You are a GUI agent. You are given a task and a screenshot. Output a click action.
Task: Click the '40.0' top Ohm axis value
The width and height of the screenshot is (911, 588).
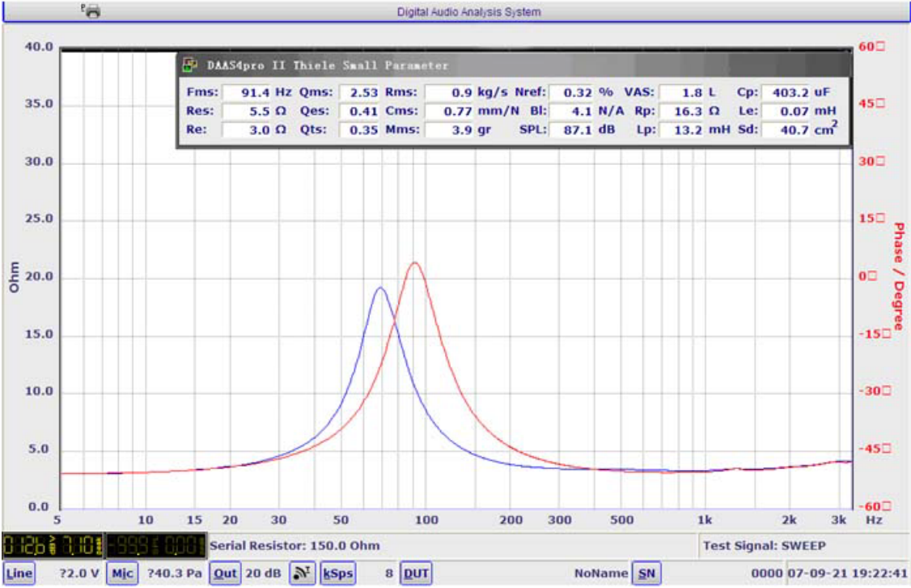38,46
